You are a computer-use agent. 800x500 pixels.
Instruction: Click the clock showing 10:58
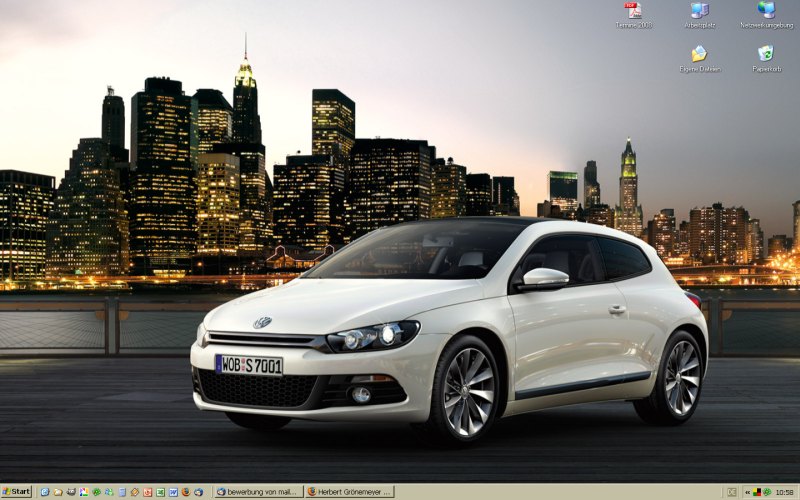coord(784,492)
